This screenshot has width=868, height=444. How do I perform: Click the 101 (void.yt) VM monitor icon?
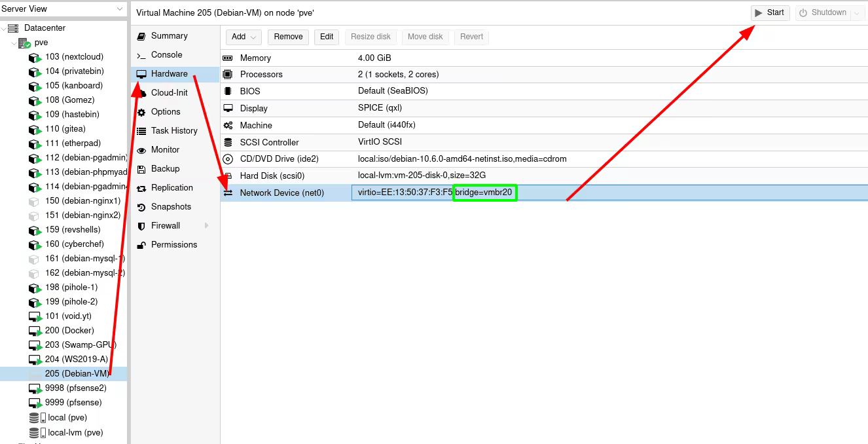pos(35,317)
